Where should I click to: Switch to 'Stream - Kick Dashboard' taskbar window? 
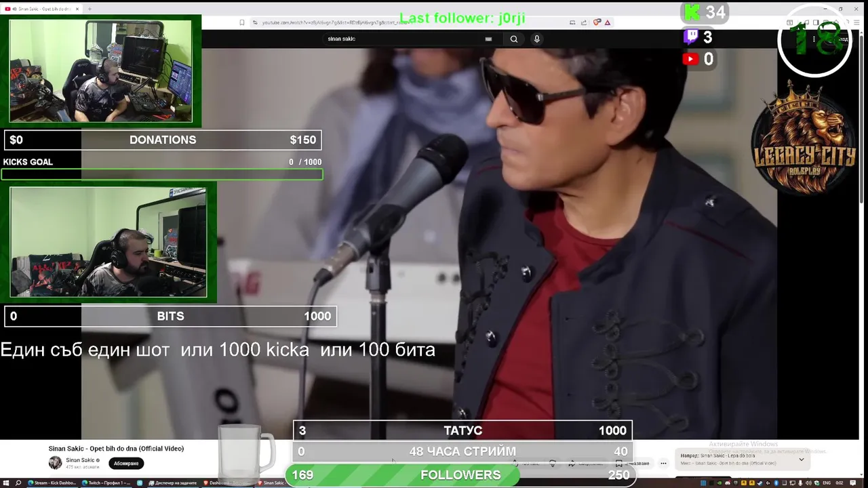coord(52,483)
